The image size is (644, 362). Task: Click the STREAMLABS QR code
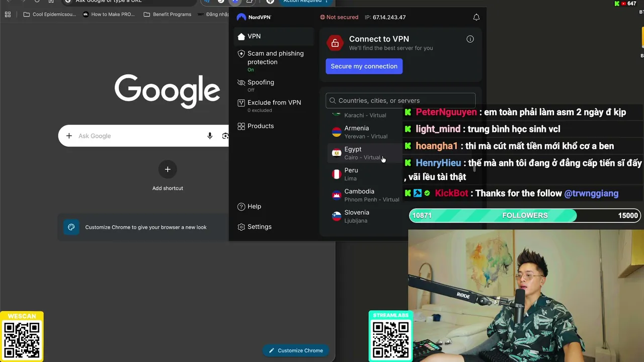[x=391, y=340]
